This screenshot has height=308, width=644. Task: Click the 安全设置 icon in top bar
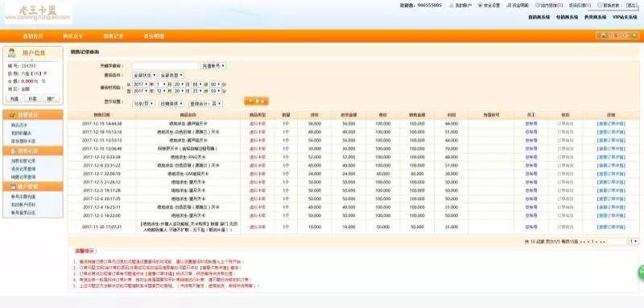point(480,6)
